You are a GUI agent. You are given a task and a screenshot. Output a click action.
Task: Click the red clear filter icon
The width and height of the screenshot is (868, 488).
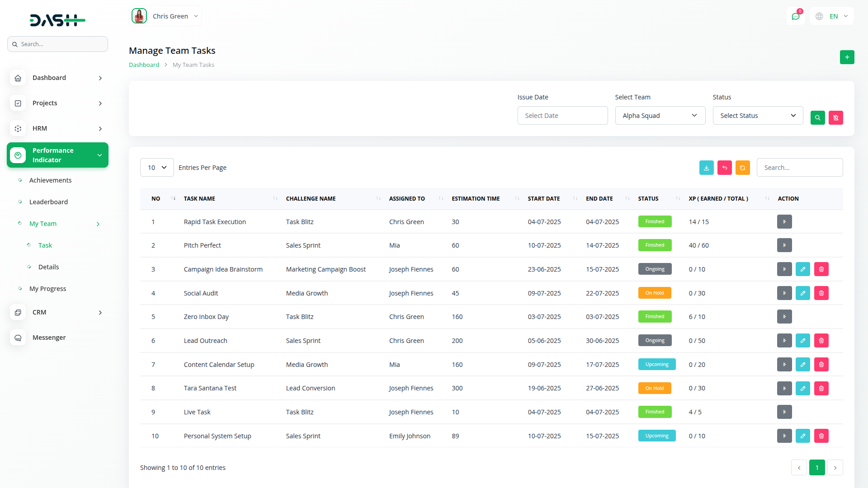click(x=835, y=118)
